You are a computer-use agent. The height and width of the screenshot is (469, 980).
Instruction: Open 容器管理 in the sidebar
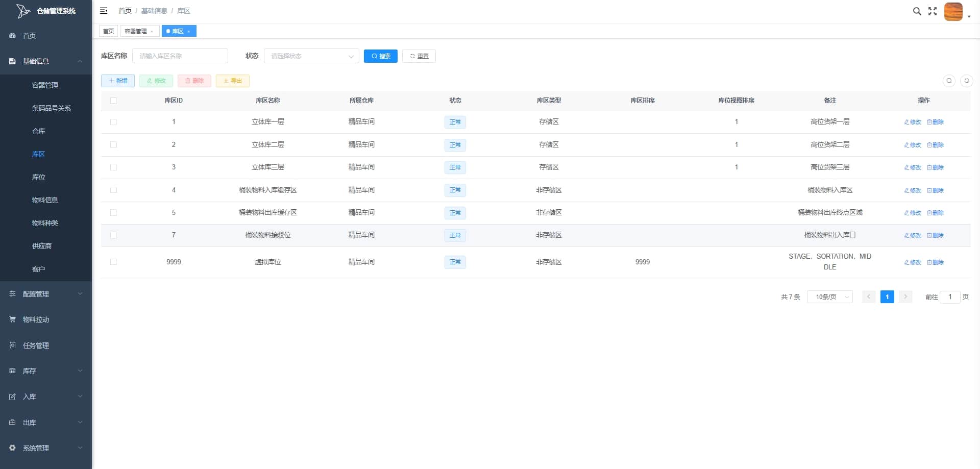point(45,85)
